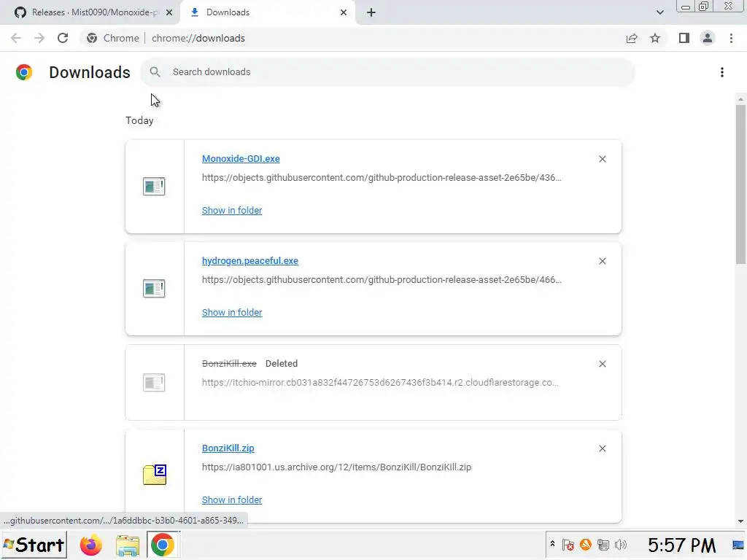Screen dimensions: 747x560
Task: Click the show desktop icon
Action: [738, 545]
